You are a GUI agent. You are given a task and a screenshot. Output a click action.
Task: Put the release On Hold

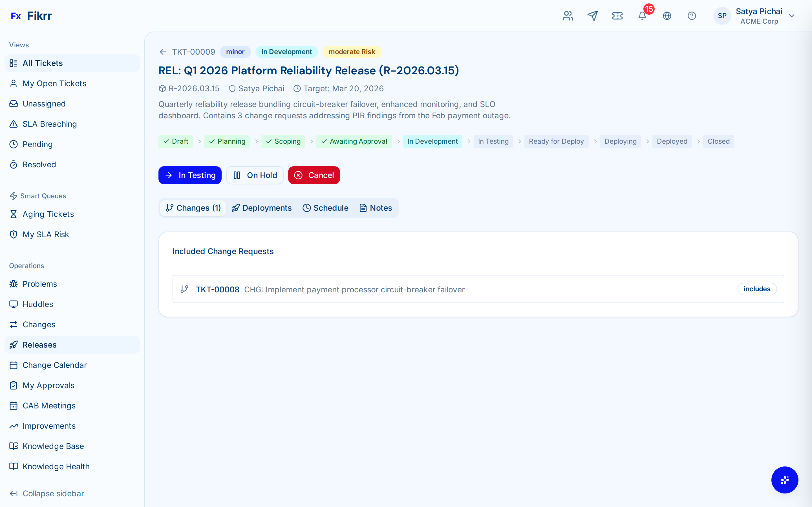255,175
